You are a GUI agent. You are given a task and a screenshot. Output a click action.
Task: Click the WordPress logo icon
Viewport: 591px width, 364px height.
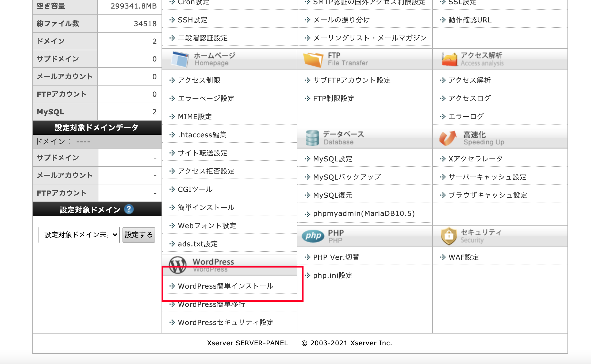coord(178,265)
